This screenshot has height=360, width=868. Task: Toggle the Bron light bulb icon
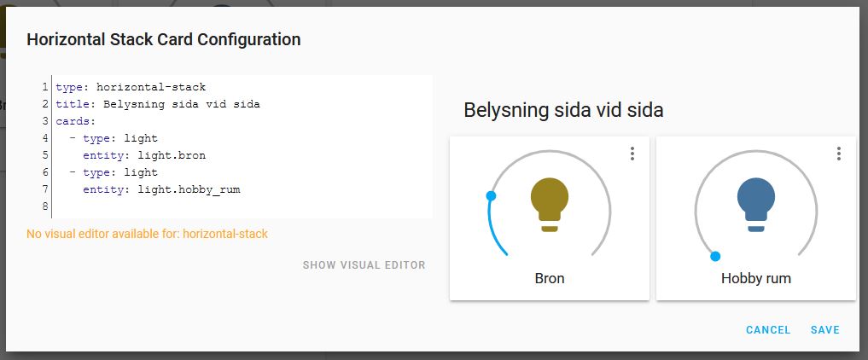tap(549, 205)
